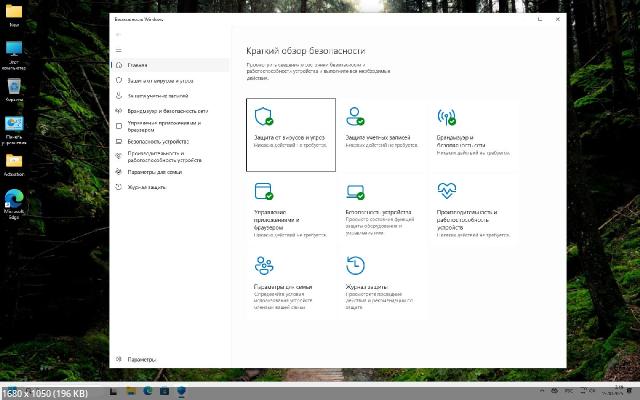
Task: Click the back arrow in Windows Security
Action: click(119, 34)
